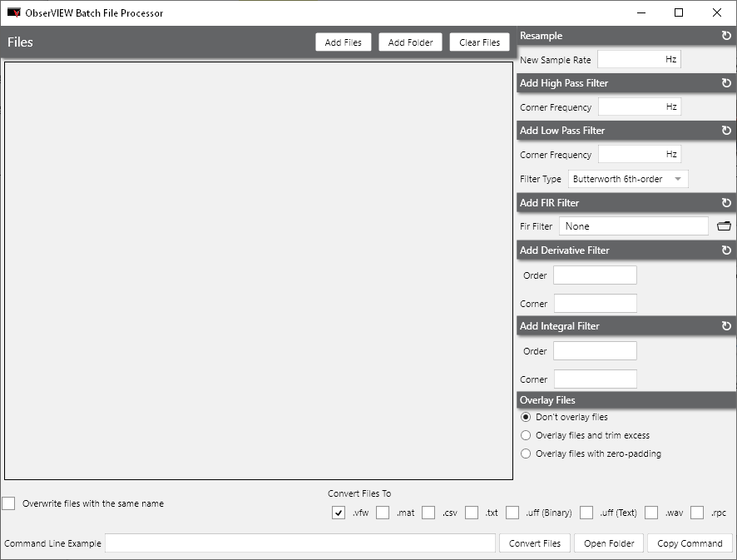This screenshot has height=560, width=737.
Task: Close the Batch File Processor window
Action: pyautogui.click(x=717, y=12)
